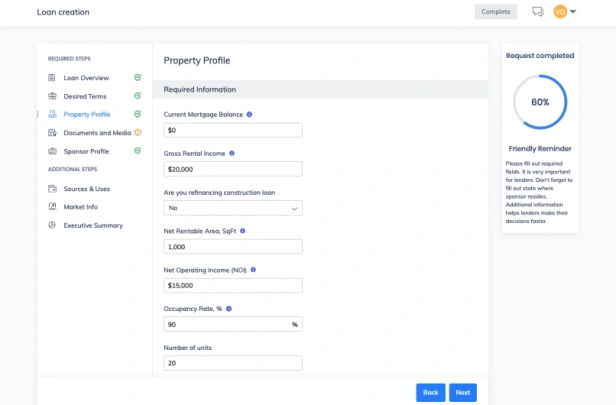The image size is (616, 405).
Task: Open Documents and Media step
Action: tap(97, 133)
